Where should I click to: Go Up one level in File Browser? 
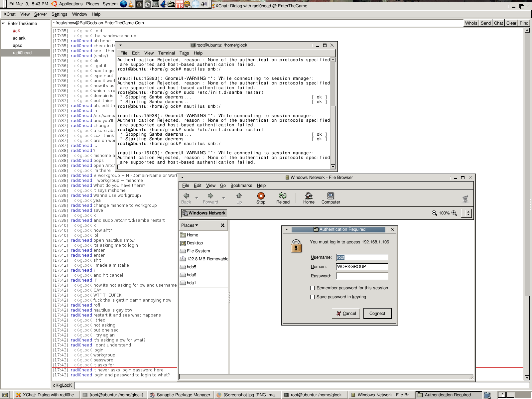point(239,198)
